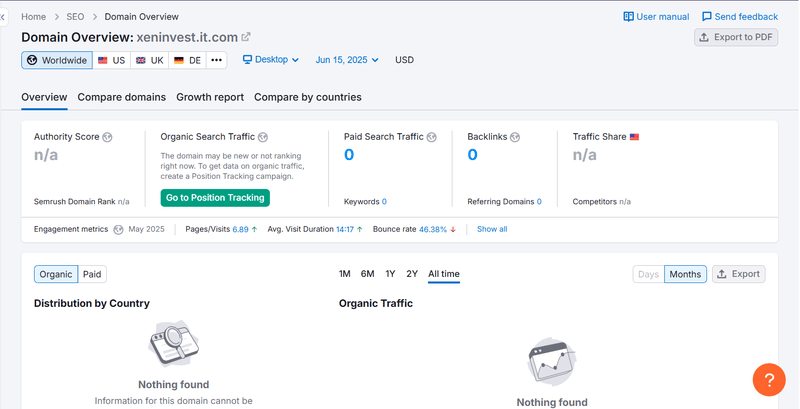800x409 pixels.
Task: Click the USD currency label
Action: pos(405,60)
